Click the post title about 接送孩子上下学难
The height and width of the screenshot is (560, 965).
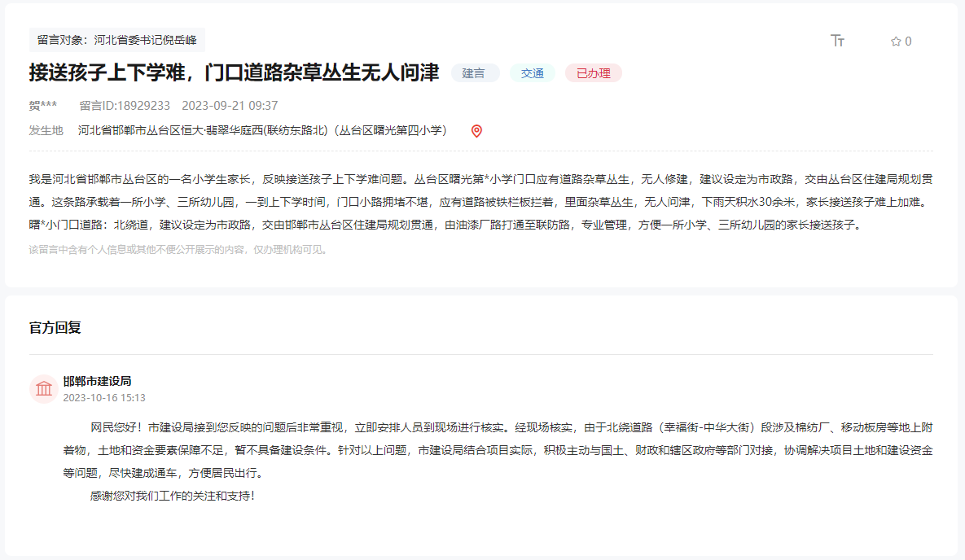click(234, 72)
